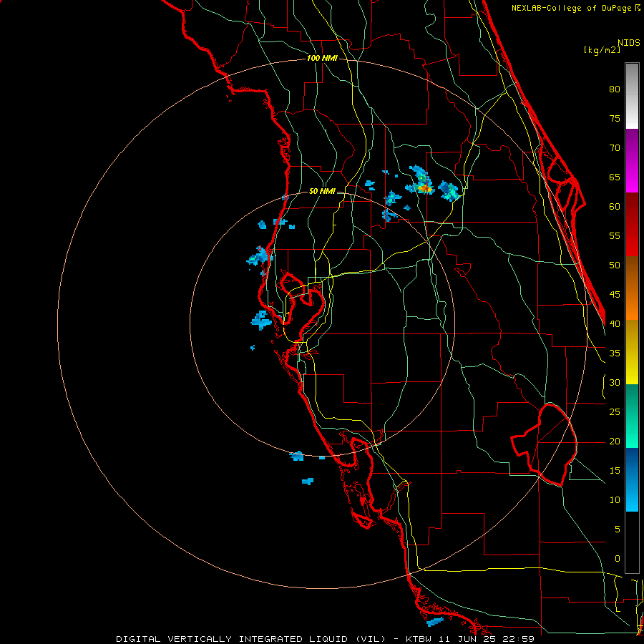Click the 45 value on the color scale
This screenshot has height=644, width=644.
pyautogui.click(x=615, y=295)
